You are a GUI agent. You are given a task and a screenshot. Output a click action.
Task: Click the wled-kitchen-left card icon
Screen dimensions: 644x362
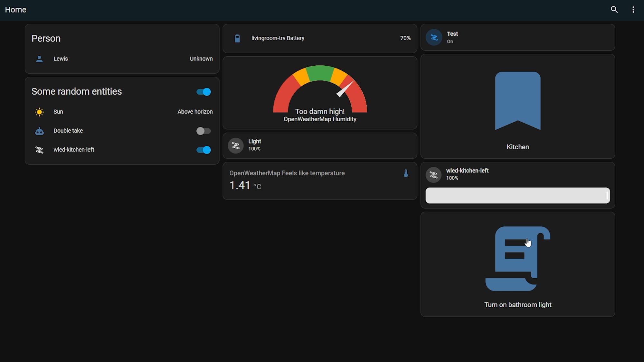point(433,174)
